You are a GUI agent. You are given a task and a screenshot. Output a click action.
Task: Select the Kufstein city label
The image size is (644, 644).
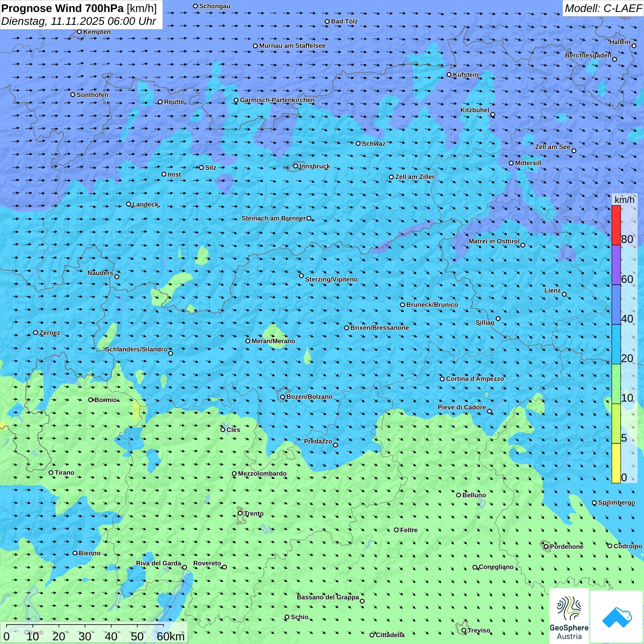(x=466, y=75)
